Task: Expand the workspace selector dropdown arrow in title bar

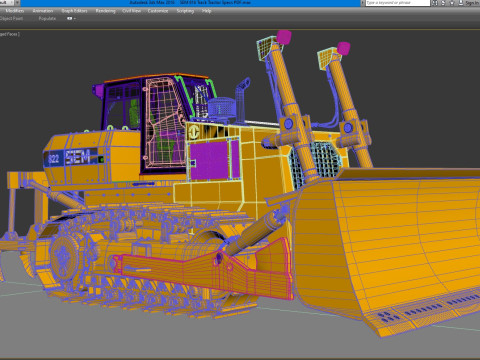Action: [x=16, y=3]
